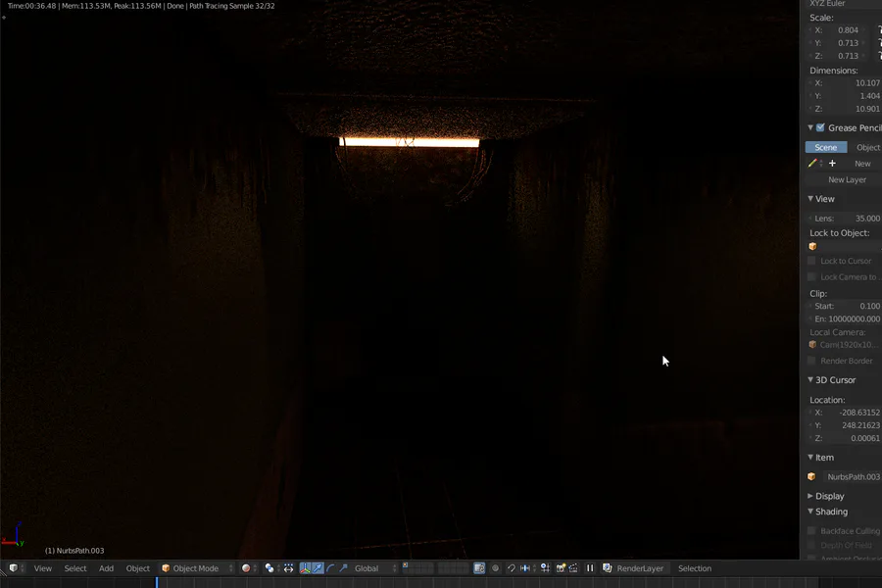Toggle the 3D manipulator widget
The width and height of the screenshot is (882, 588).
[x=305, y=568]
